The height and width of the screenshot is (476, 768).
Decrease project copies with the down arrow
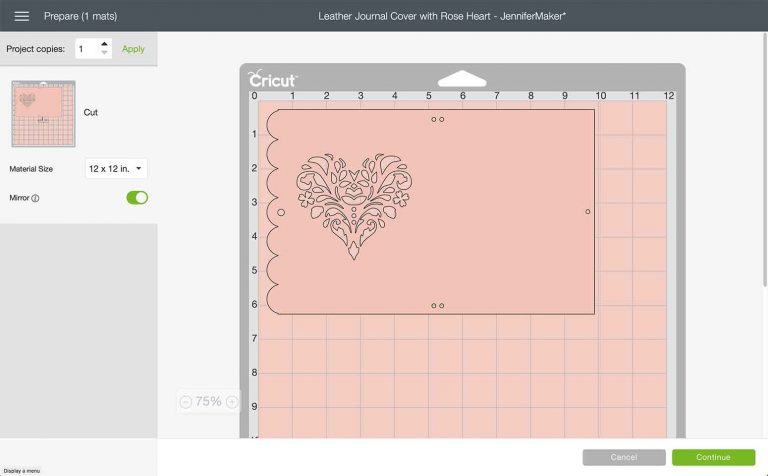pos(104,52)
